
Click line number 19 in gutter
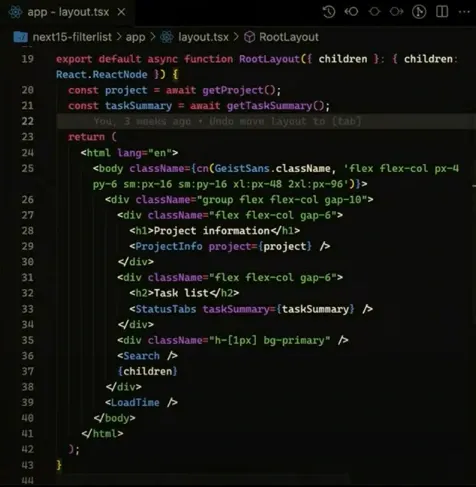pos(27,59)
